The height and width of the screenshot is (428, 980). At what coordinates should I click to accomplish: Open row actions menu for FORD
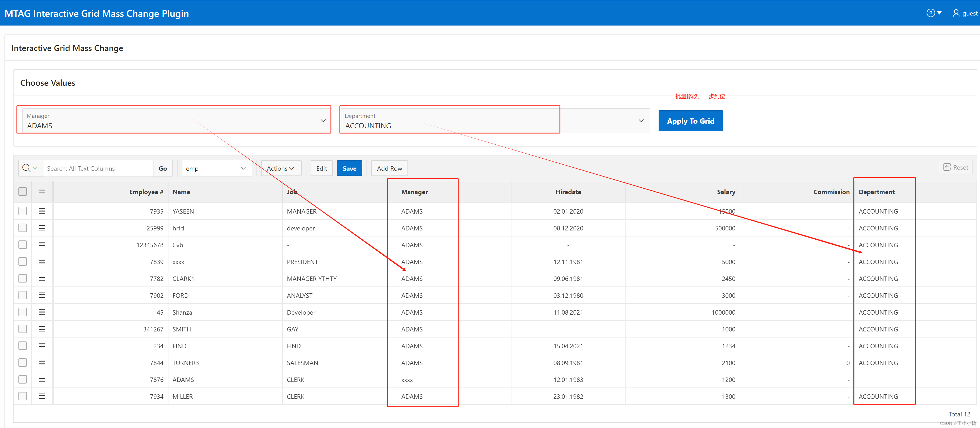[42, 295]
